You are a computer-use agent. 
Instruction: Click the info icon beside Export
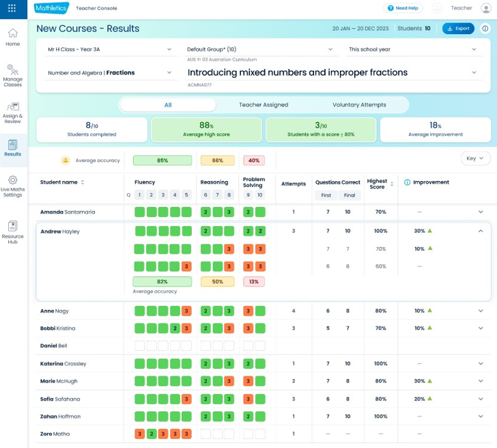[x=485, y=29]
